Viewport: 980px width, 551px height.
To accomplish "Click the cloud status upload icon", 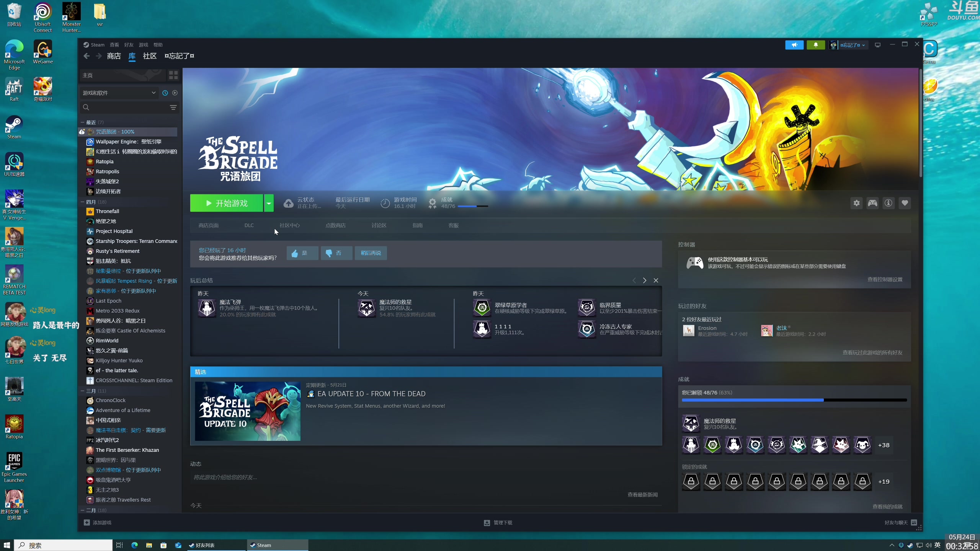I will (288, 203).
